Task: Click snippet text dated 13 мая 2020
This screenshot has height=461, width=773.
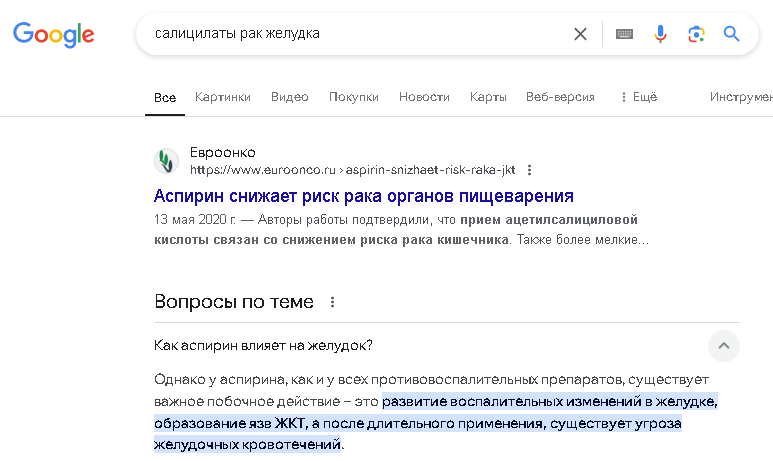Action: [x=401, y=230]
